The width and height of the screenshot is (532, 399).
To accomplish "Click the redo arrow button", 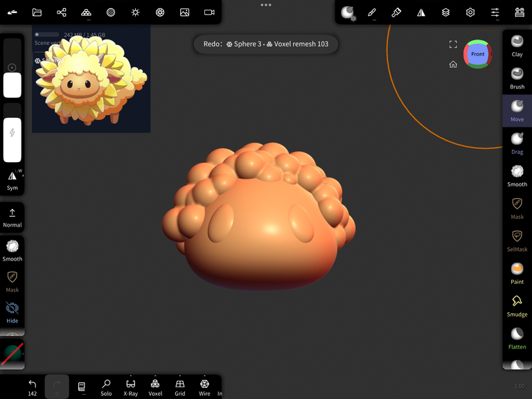I will click(57, 387).
